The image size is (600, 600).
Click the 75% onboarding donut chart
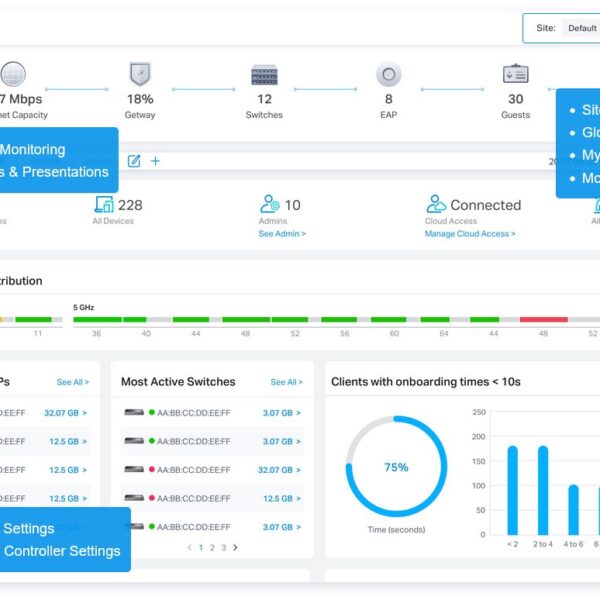click(396, 466)
